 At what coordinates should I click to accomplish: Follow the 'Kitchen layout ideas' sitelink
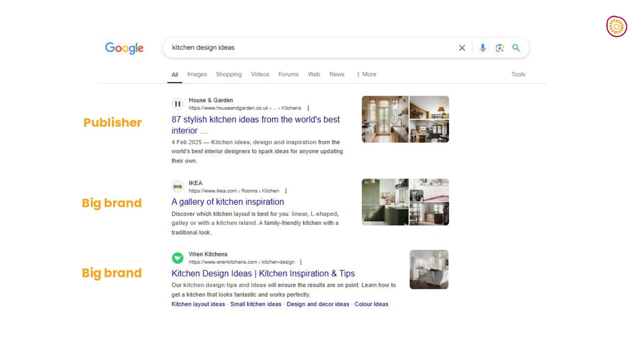click(x=198, y=304)
